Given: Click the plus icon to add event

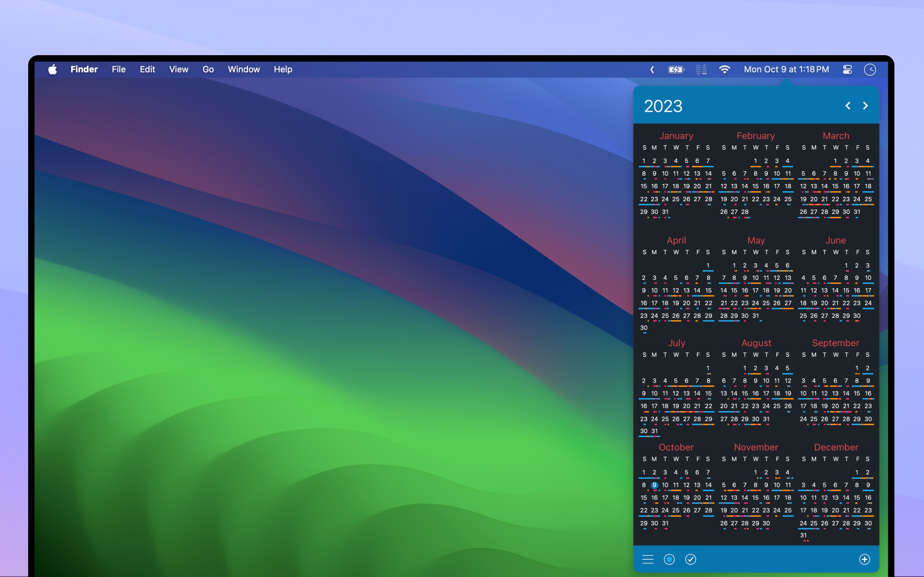Looking at the screenshot, I should (864, 559).
